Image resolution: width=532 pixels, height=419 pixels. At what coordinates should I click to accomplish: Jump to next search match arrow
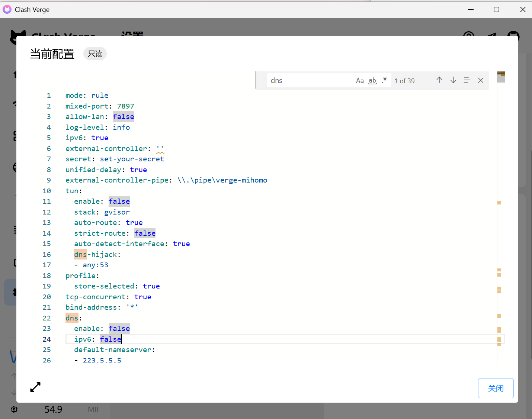[x=453, y=80]
